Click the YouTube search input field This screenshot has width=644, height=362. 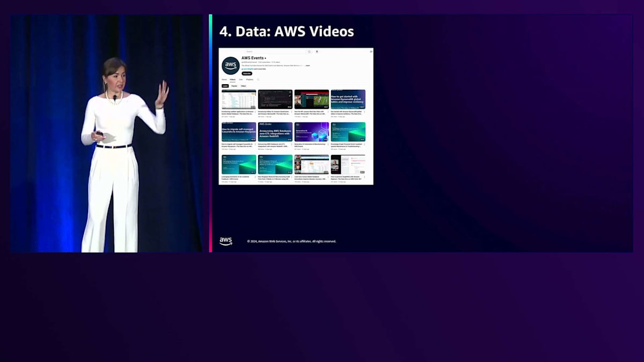tap(276, 51)
